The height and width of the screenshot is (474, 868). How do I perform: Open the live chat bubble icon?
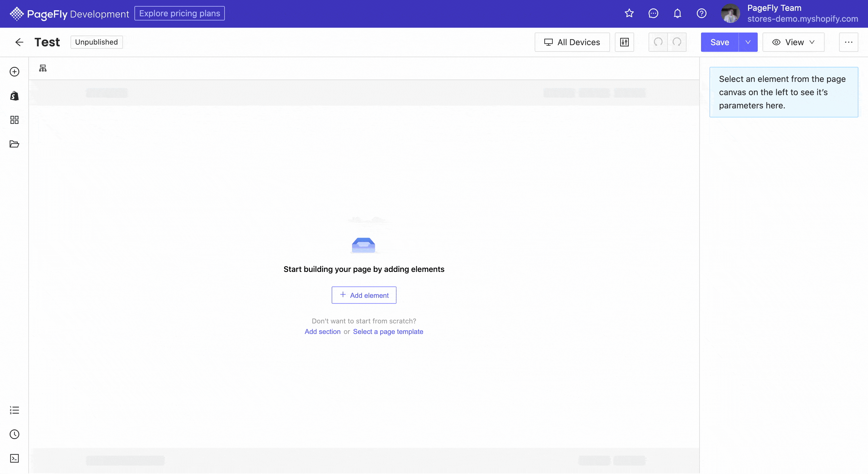(x=653, y=14)
